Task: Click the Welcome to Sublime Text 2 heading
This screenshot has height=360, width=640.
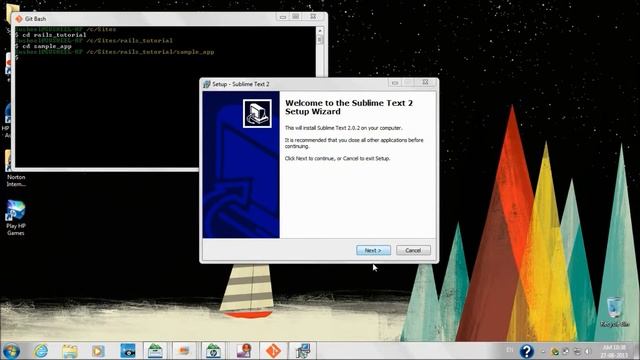Action: click(349, 107)
